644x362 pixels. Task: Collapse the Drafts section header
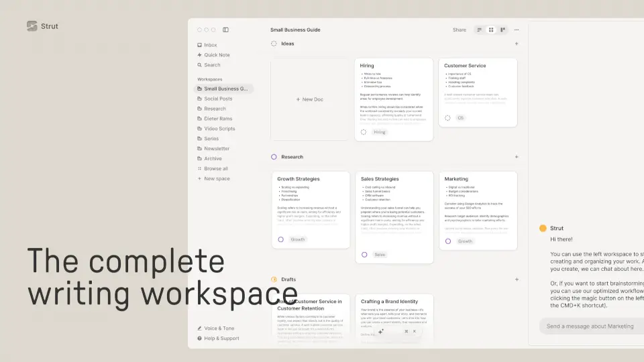[x=288, y=280]
